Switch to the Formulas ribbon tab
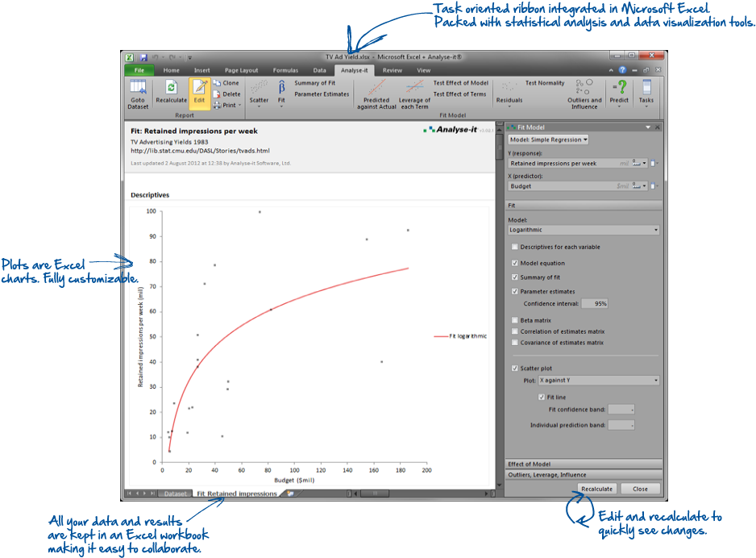The height and width of the screenshot is (558, 756). point(285,70)
